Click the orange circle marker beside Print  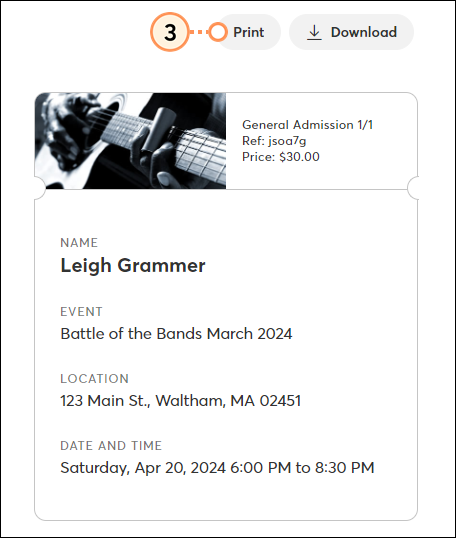[x=218, y=32]
